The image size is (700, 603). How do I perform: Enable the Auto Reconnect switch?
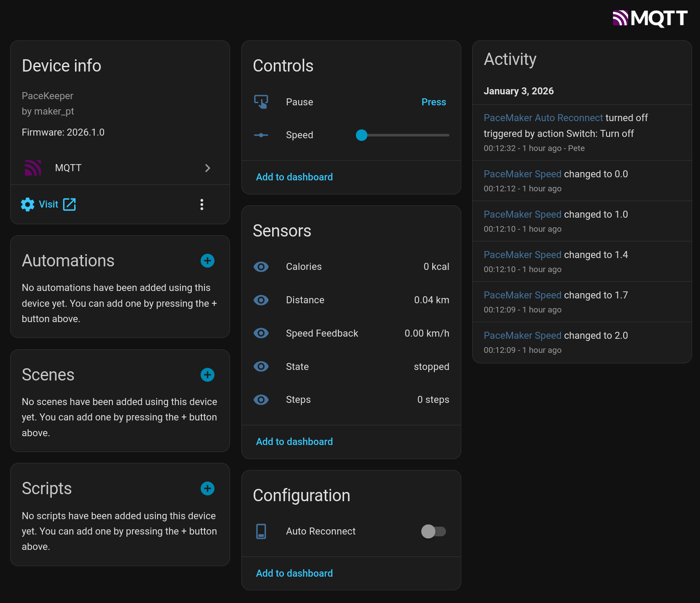tap(433, 531)
